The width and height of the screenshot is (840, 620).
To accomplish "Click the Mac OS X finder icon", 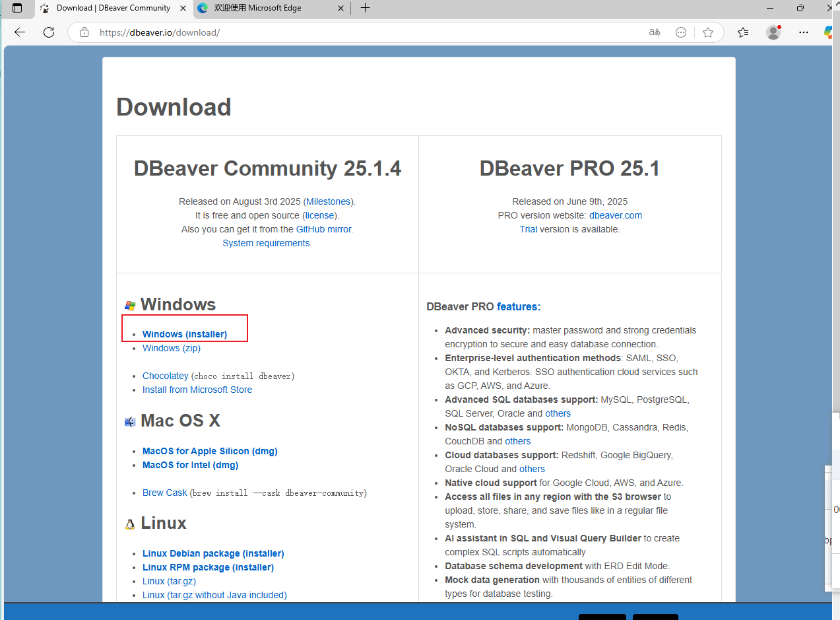I will point(130,422).
